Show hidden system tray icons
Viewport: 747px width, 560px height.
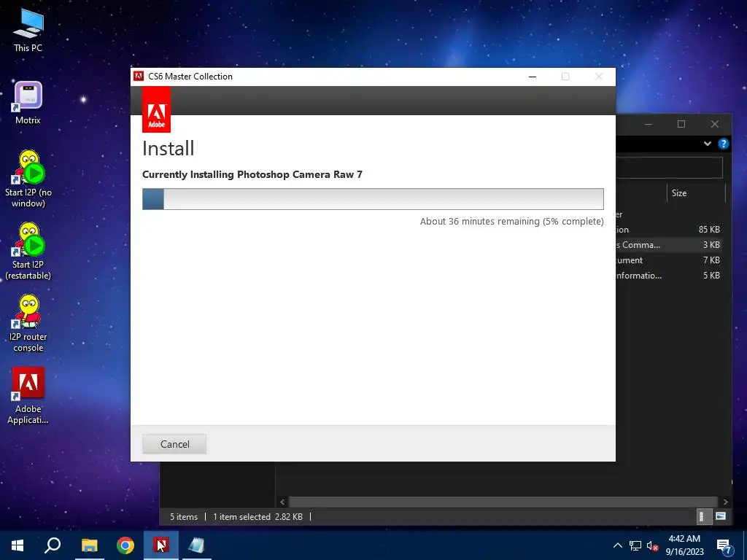(617, 545)
